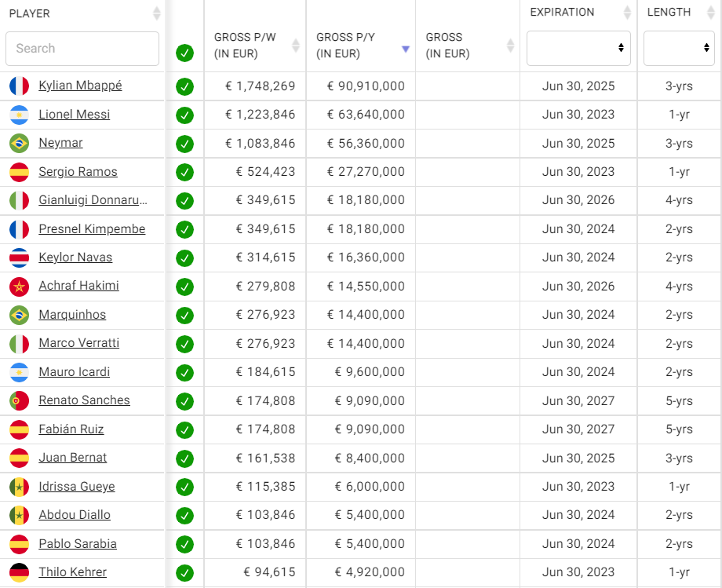
Task: Sort by Gross P/Y (in EUR) descending arrow
Action: pos(405,49)
